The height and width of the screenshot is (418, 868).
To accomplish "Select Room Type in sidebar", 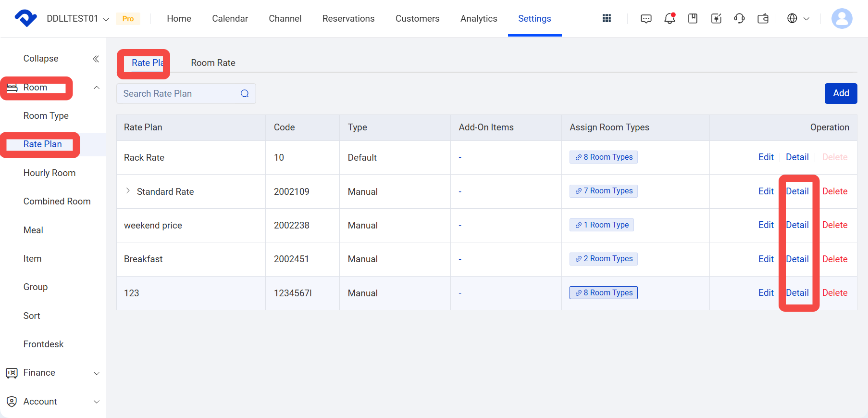I will click(x=46, y=116).
